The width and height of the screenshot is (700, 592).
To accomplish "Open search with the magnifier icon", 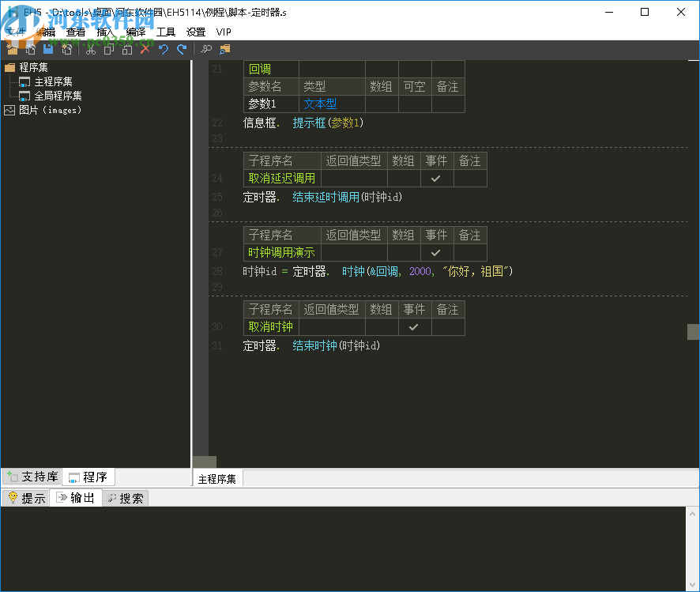I will pyautogui.click(x=206, y=49).
